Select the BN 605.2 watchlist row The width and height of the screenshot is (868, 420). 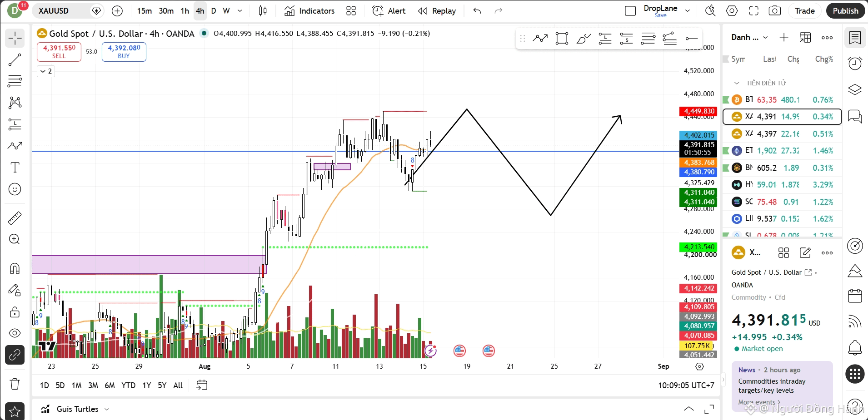782,168
